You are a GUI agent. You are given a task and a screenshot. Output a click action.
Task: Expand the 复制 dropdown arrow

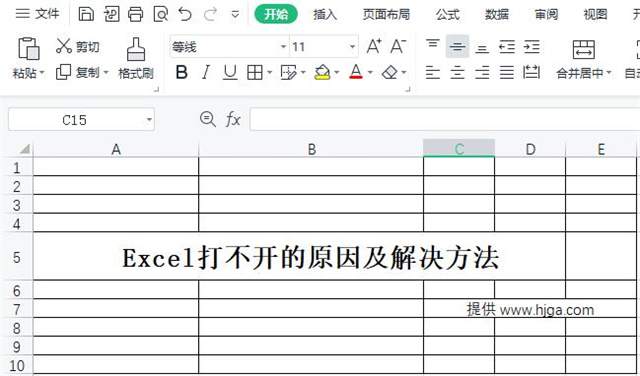point(106,73)
